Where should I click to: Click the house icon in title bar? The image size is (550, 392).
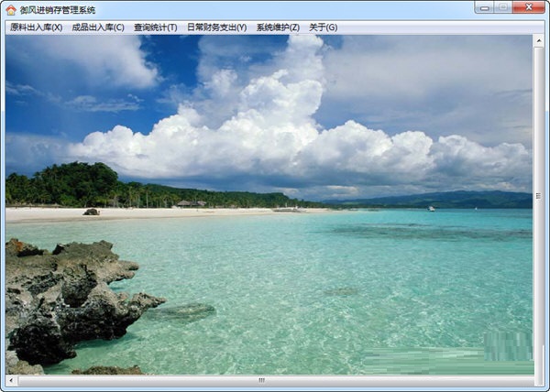pyautogui.click(x=11, y=10)
